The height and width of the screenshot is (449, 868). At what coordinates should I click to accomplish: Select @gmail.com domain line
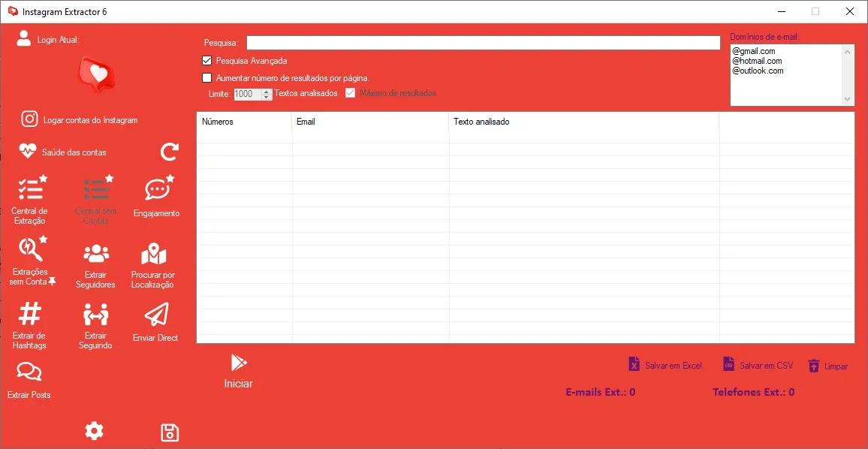(754, 51)
